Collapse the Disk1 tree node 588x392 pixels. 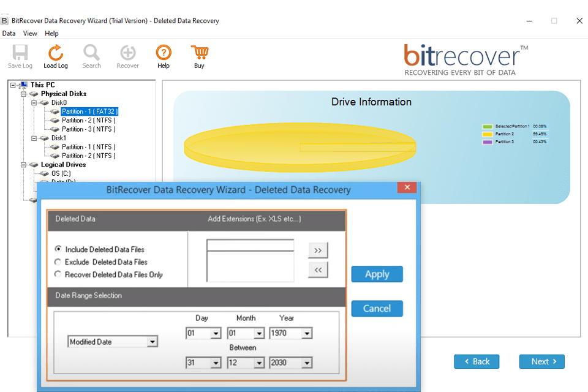click(34, 138)
